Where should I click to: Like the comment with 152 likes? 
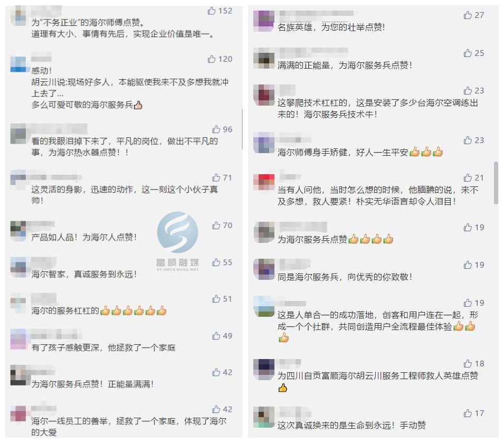point(212,11)
